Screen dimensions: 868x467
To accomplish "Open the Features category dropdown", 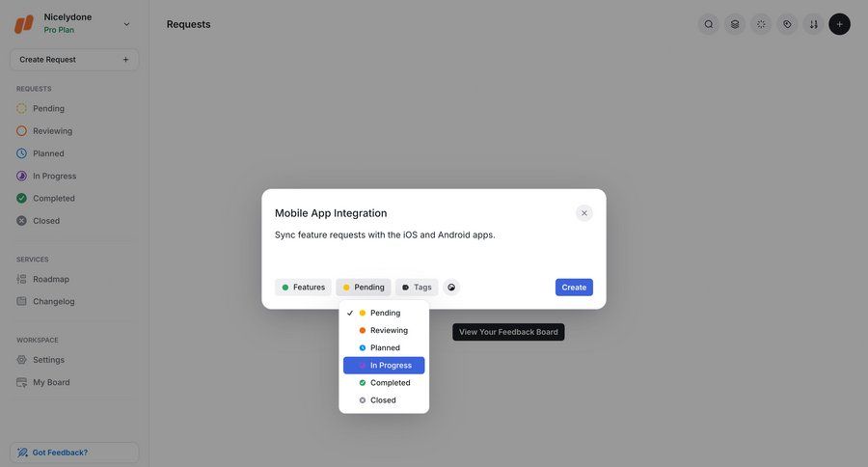I will coord(304,287).
